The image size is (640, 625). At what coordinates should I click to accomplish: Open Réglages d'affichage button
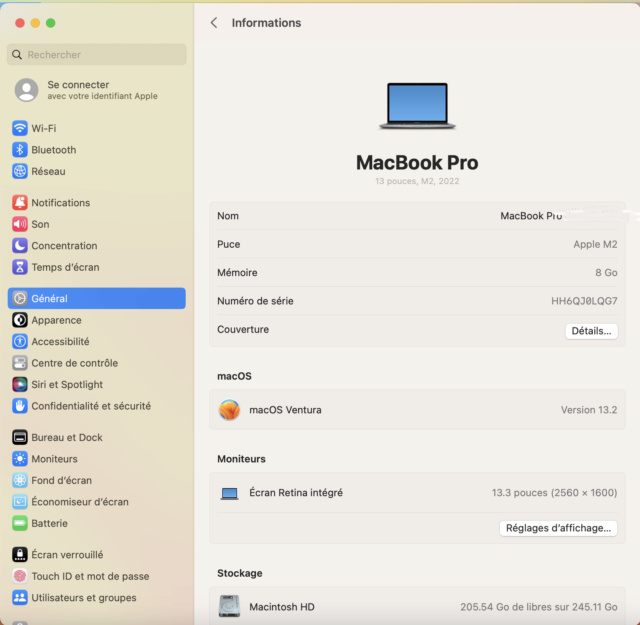click(558, 528)
